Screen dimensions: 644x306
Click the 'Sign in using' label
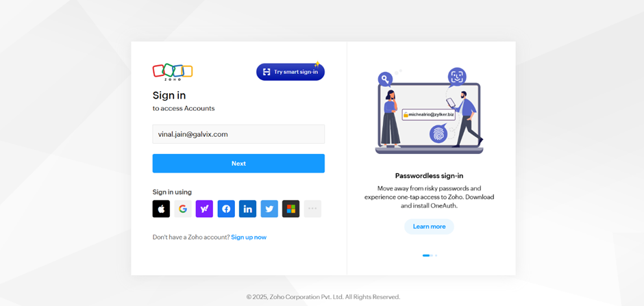tap(172, 192)
